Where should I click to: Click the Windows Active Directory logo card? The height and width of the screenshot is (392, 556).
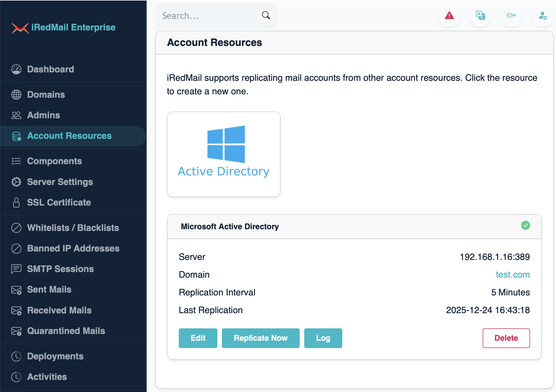224,154
